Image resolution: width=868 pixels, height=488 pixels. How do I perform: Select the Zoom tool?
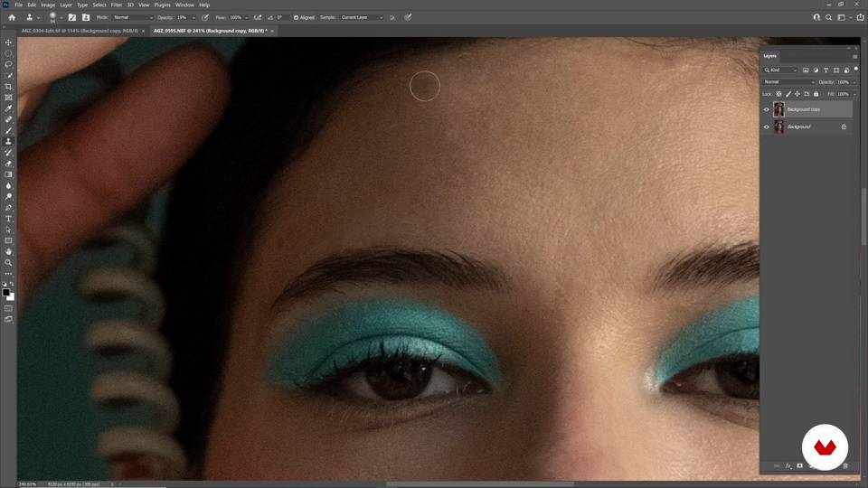pos(8,263)
